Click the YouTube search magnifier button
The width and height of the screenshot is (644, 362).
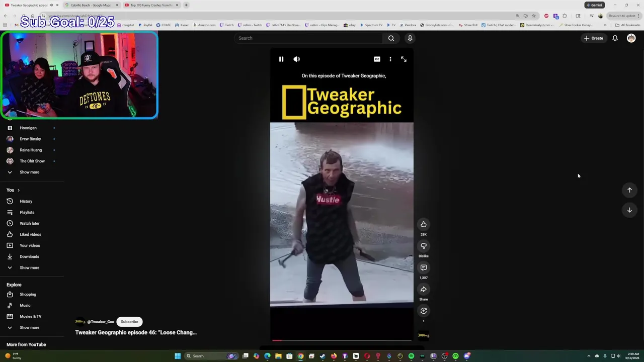391,38
